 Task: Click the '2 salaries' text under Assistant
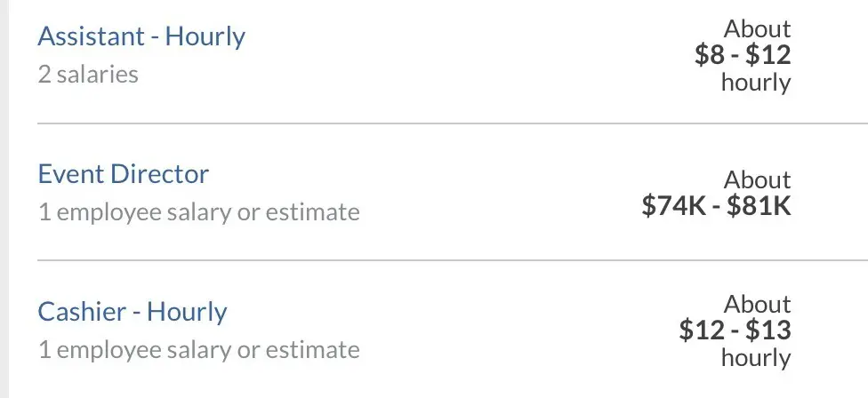pos(88,74)
